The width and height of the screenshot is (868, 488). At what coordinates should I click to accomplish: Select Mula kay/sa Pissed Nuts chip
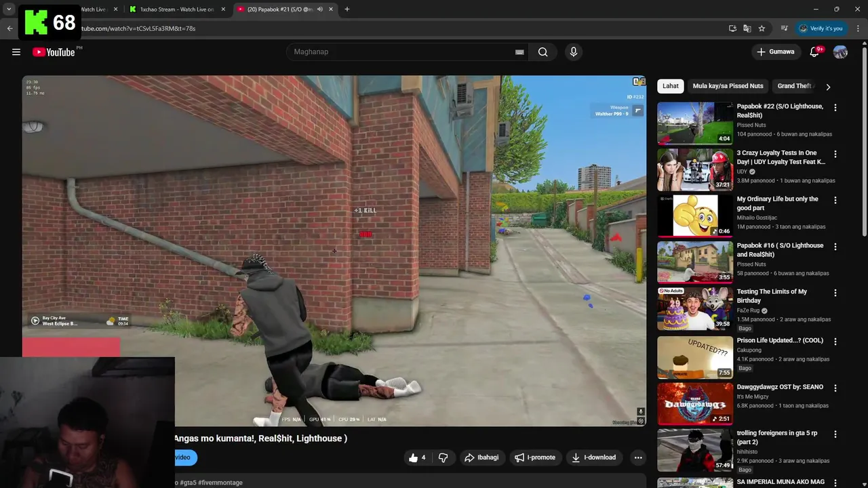[728, 86]
